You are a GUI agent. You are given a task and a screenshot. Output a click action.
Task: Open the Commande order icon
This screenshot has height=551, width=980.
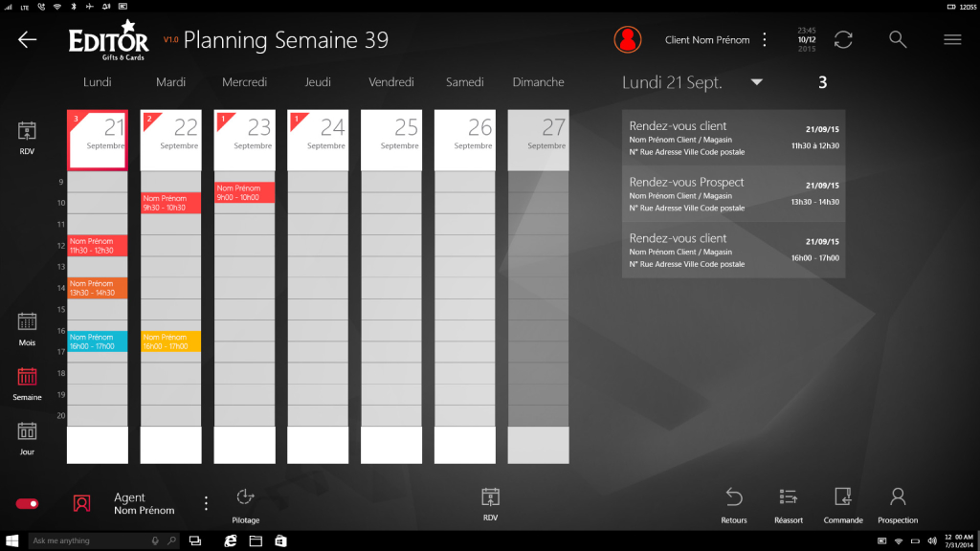pos(843,496)
